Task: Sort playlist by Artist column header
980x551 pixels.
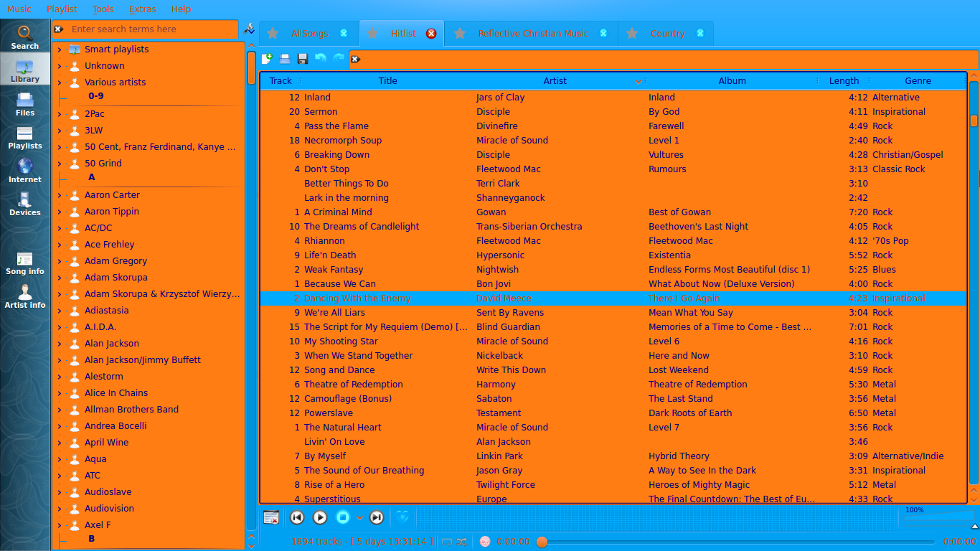Action: click(x=555, y=81)
